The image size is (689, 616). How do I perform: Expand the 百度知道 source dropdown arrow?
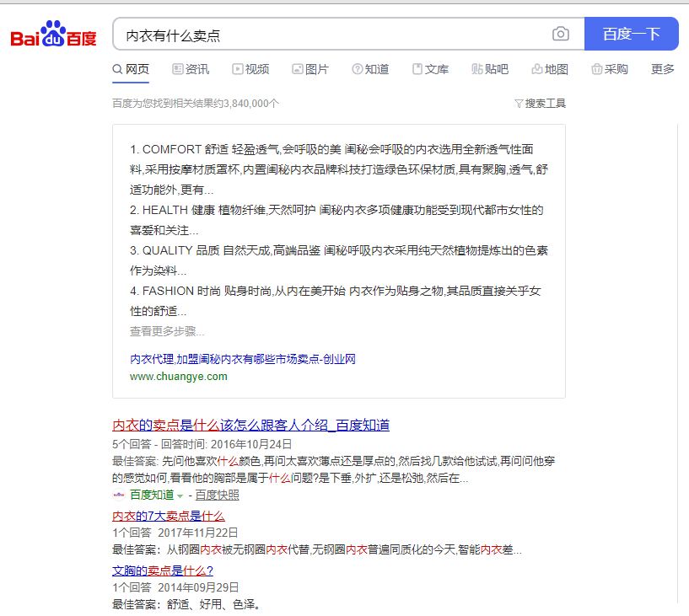coord(180,495)
